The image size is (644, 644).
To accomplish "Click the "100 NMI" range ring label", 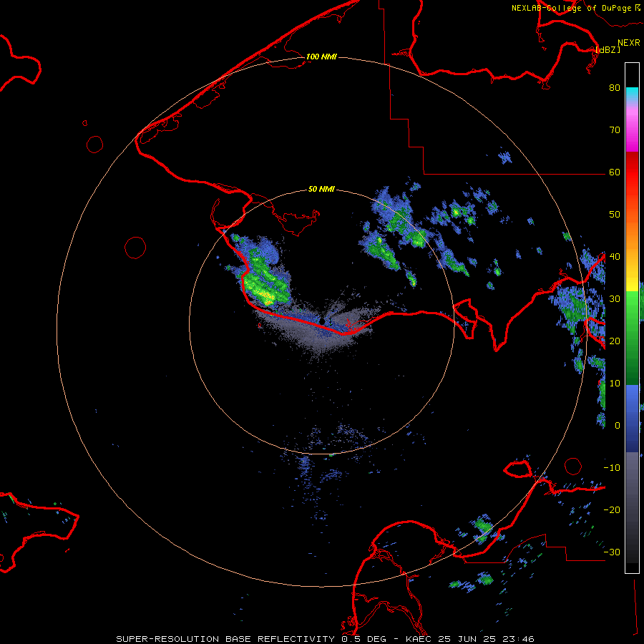I will click(x=321, y=57).
